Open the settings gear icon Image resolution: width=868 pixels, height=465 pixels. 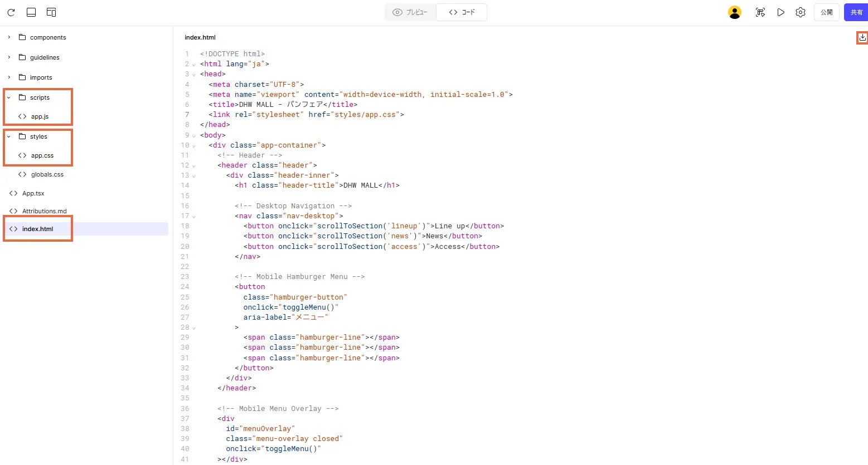point(801,12)
